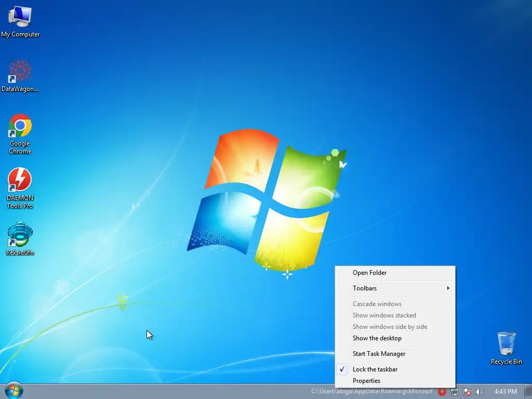
Task: Select the DataWagon desktop shortcut
Action: [x=20, y=76]
